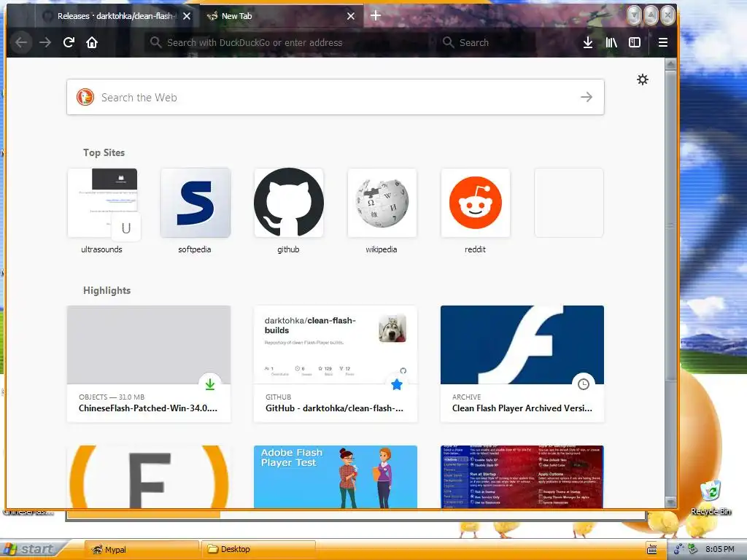Minimize the Mypal browser window

[634, 16]
